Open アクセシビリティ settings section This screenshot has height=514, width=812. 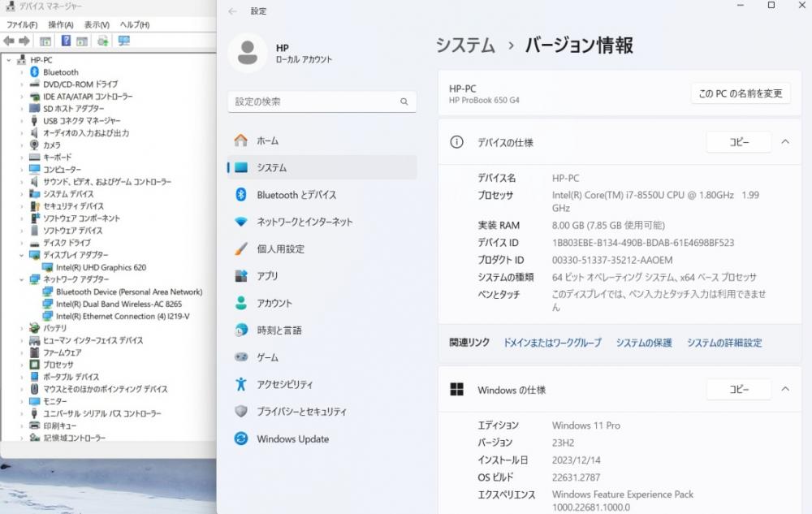click(x=322, y=384)
